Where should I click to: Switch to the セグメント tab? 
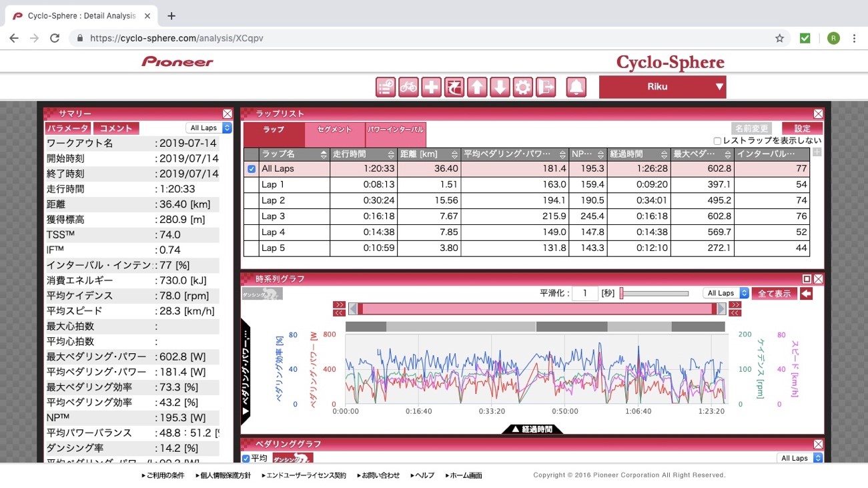point(335,130)
